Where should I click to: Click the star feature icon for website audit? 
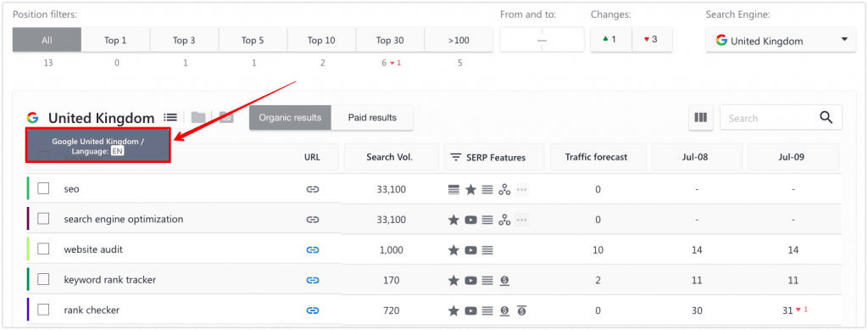[x=453, y=250]
